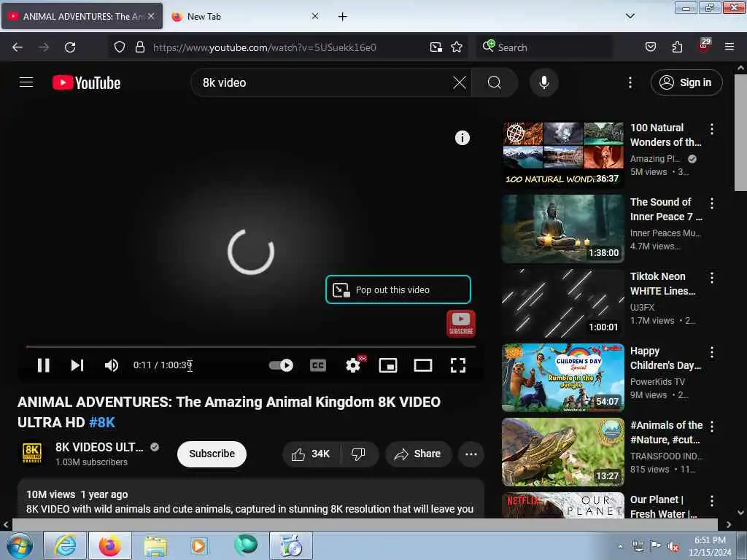Click the taskbar clock showing 6:51 PM

coord(709,546)
